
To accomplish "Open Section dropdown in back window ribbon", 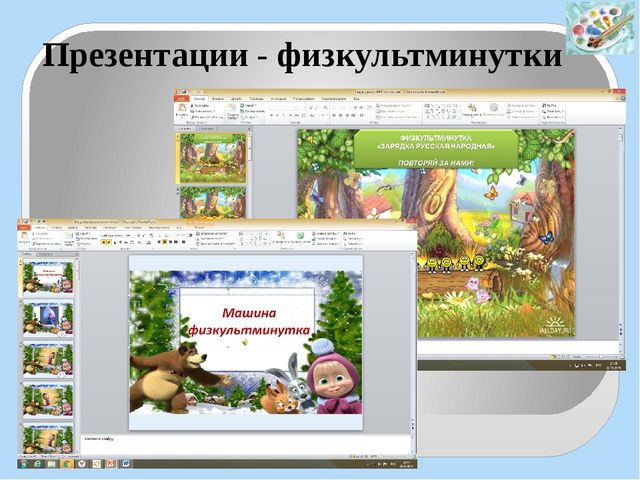I will 250,117.
